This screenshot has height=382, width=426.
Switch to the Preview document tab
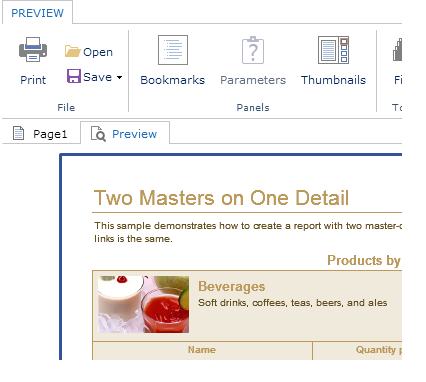click(125, 133)
